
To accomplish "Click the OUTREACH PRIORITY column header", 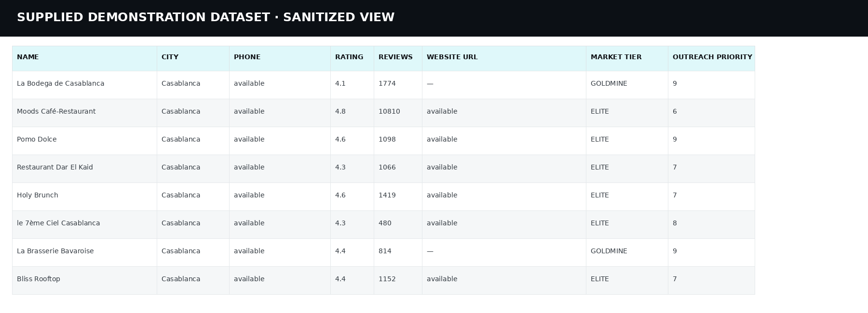I will click(711, 58).
